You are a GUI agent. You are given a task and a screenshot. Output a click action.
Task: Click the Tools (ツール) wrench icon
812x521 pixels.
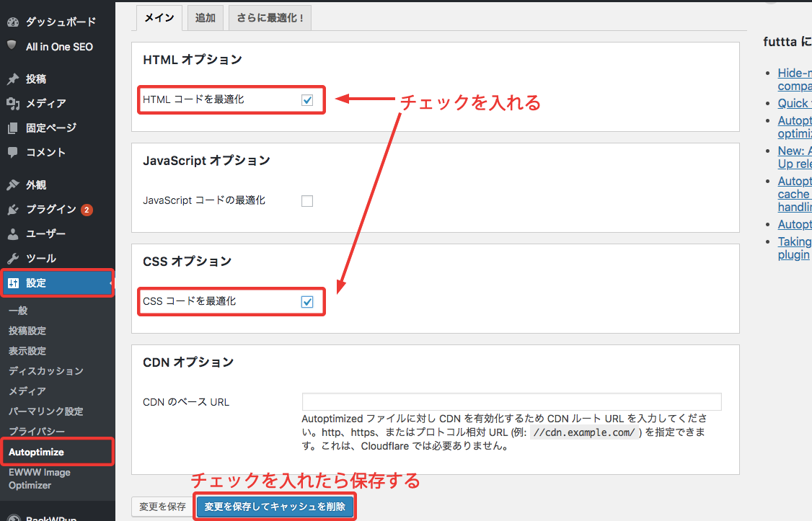tap(12, 259)
